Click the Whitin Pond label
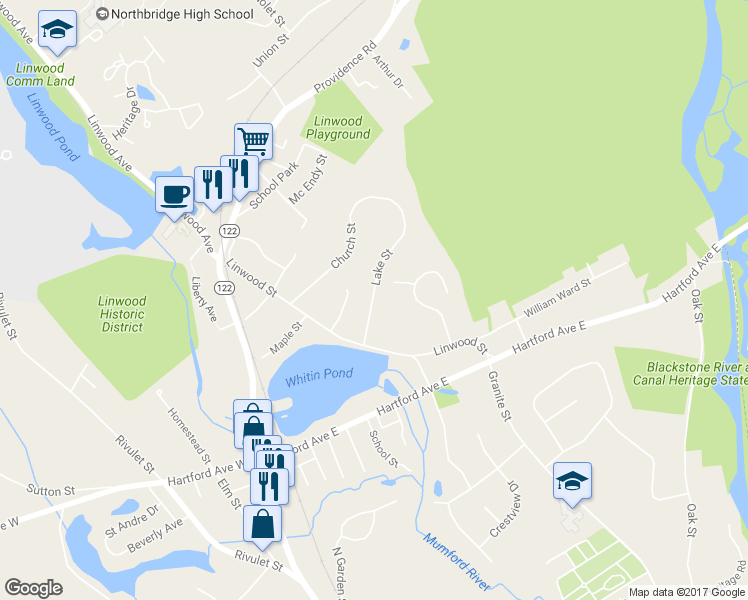The image size is (748, 600). pos(319,377)
